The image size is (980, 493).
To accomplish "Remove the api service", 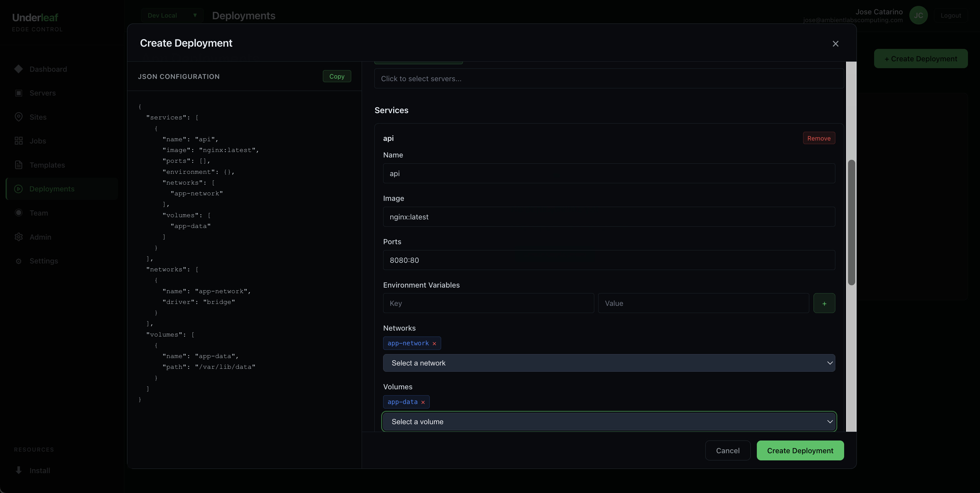I will [819, 138].
